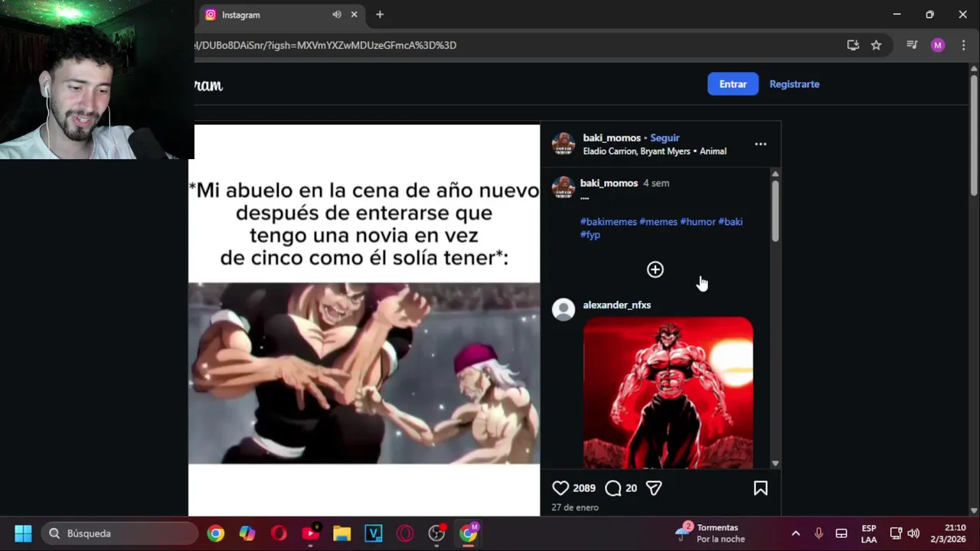This screenshot has width=980, height=551.
Task: Click the comments scroll up arrow
Action: pyautogui.click(x=775, y=174)
